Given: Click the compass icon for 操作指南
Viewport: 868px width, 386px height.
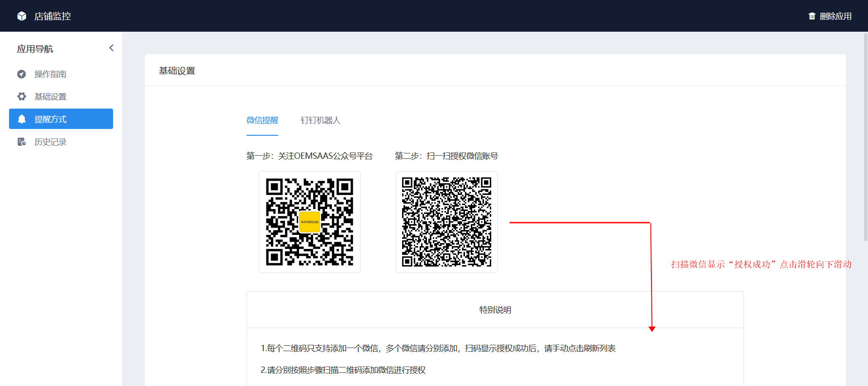Looking at the screenshot, I should [x=21, y=74].
